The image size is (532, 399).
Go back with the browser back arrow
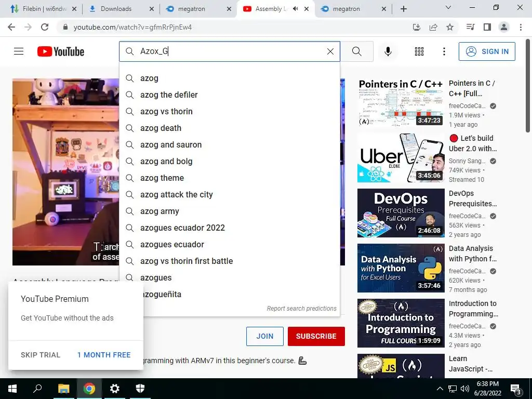(x=11, y=27)
